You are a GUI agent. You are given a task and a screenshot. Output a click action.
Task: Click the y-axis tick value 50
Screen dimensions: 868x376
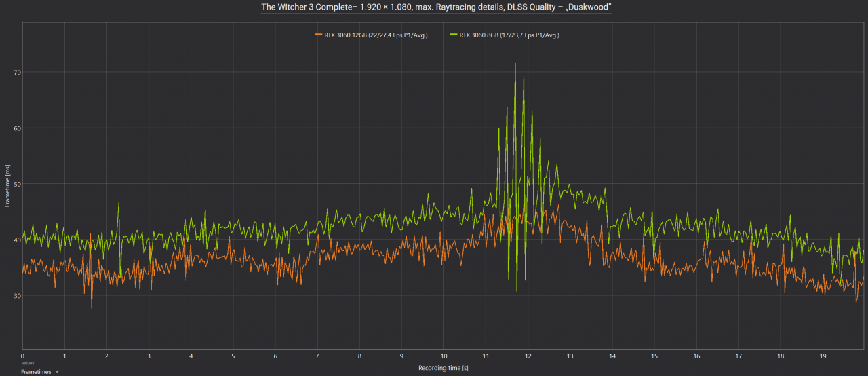coord(17,184)
